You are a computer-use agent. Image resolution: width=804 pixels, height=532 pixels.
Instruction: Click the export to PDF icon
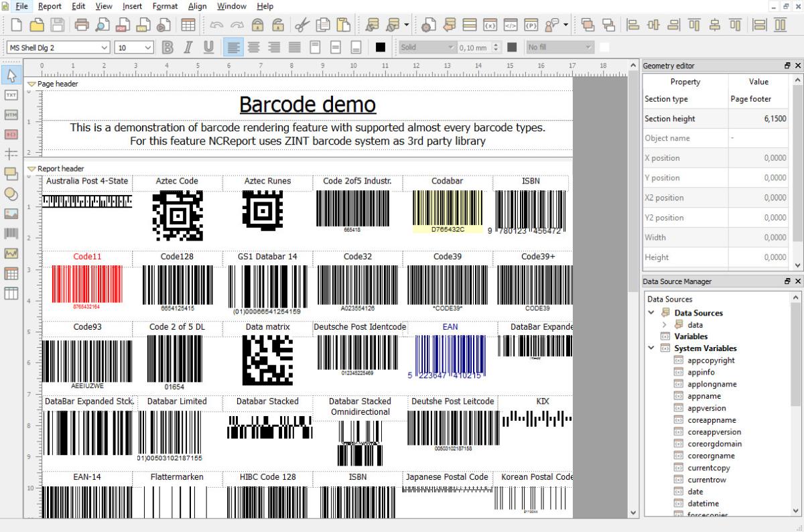(x=122, y=25)
